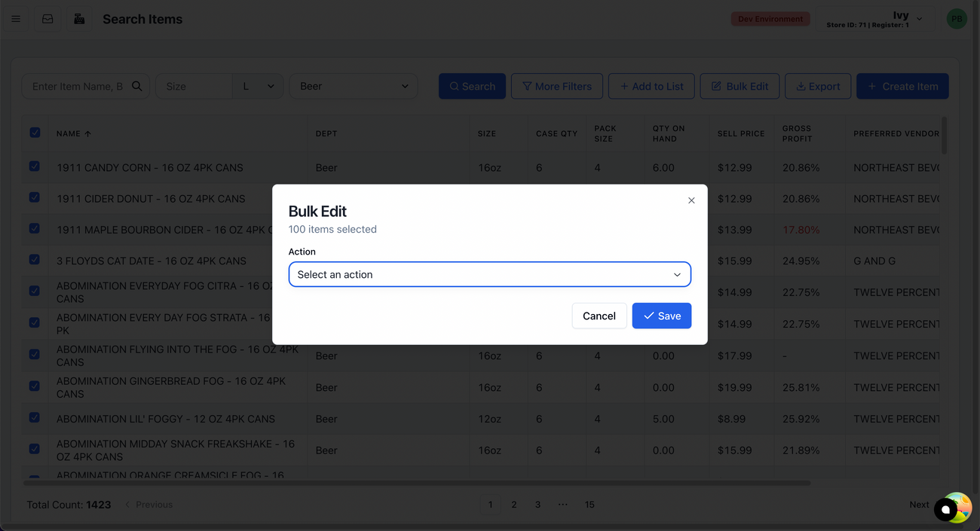Expand the Beer department dropdown
This screenshot has height=531, width=980.
354,86
